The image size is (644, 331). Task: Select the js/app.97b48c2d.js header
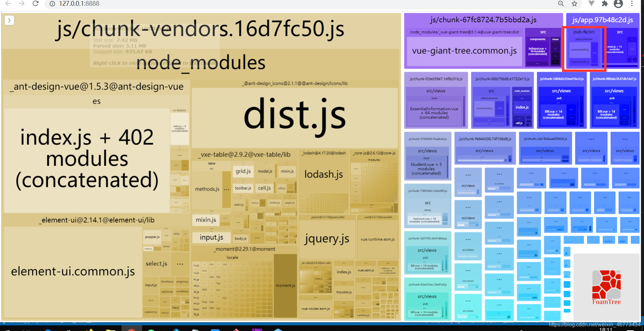click(x=602, y=20)
